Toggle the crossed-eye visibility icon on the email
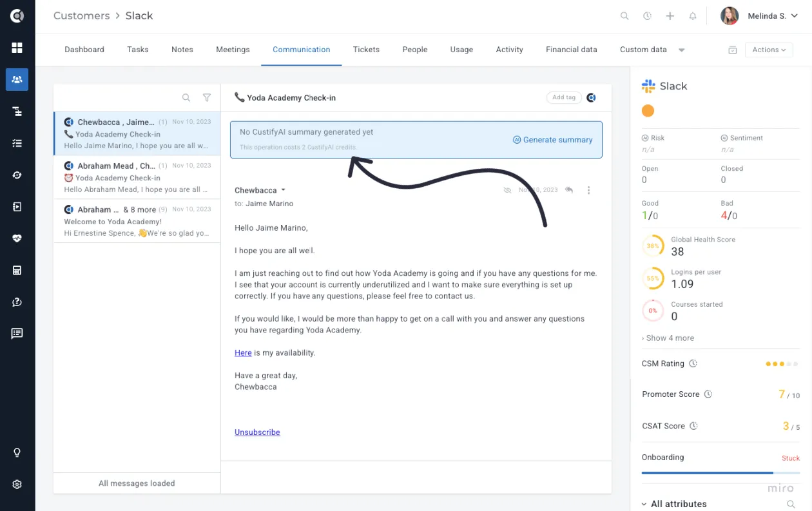The image size is (812, 511). pos(507,190)
